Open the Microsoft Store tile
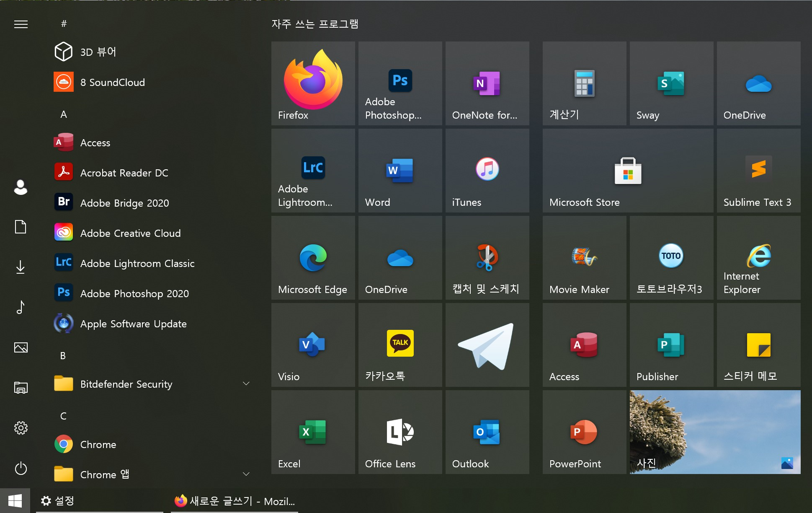Viewport: 812px width, 513px height. point(628,170)
